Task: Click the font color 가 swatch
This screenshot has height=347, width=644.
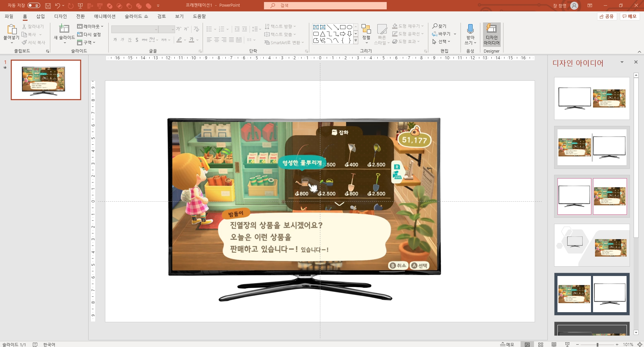Action: [192, 40]
